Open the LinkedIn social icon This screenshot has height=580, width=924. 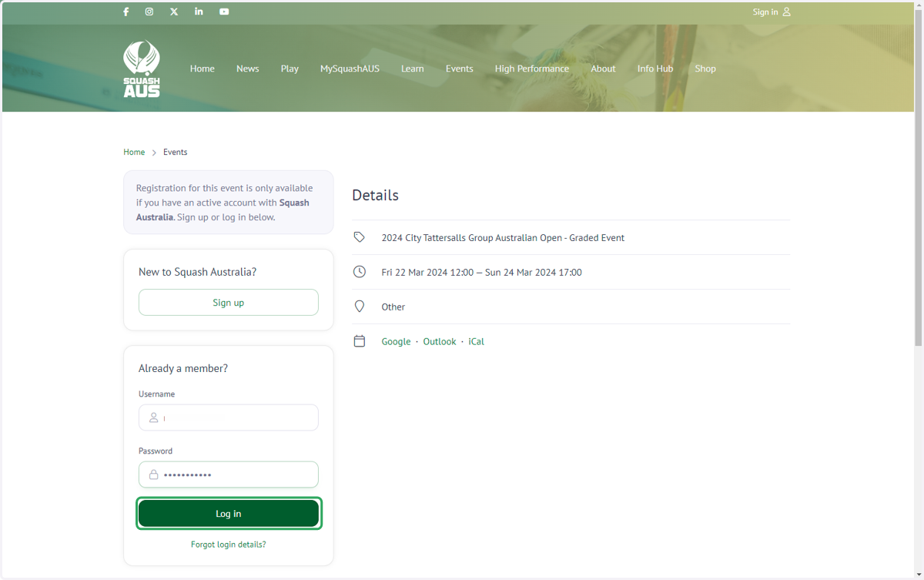199,12
